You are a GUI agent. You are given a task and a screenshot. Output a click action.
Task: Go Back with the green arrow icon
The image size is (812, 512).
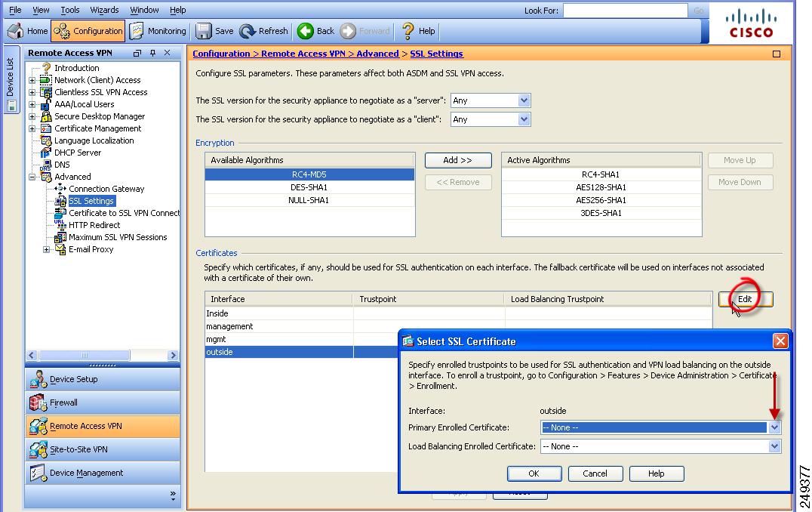pos(306,31)
